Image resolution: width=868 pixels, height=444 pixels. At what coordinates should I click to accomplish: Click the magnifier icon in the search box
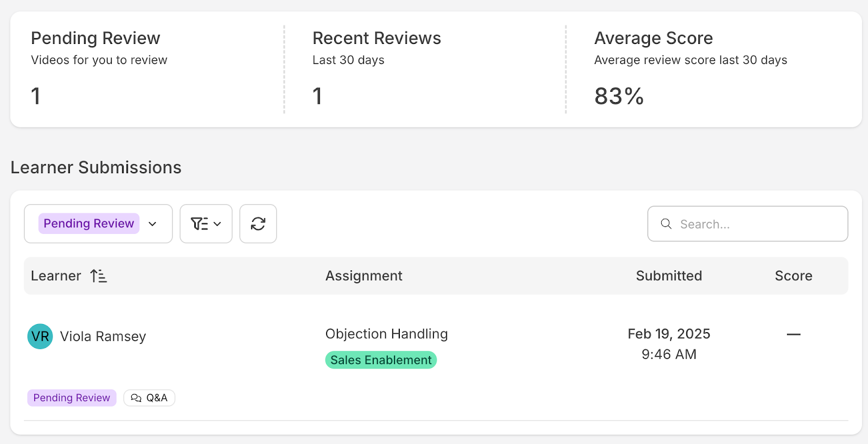click(x=666, y=224)
